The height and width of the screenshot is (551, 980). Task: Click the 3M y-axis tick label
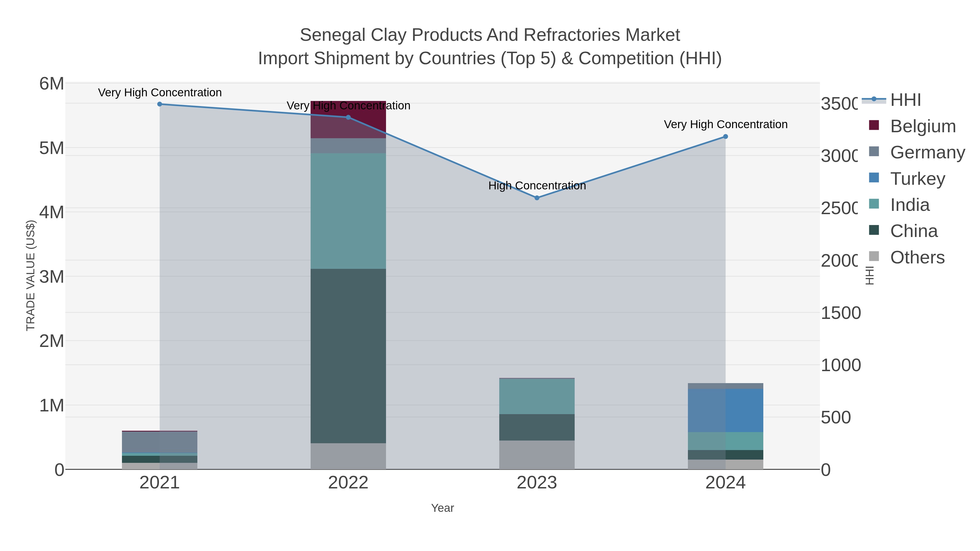[x=52, y=277]
